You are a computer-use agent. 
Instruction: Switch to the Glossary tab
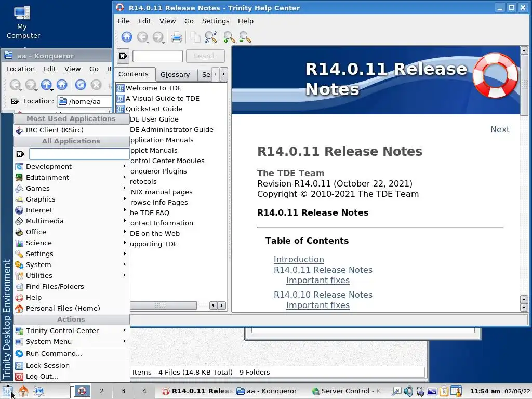click(175, 75)
